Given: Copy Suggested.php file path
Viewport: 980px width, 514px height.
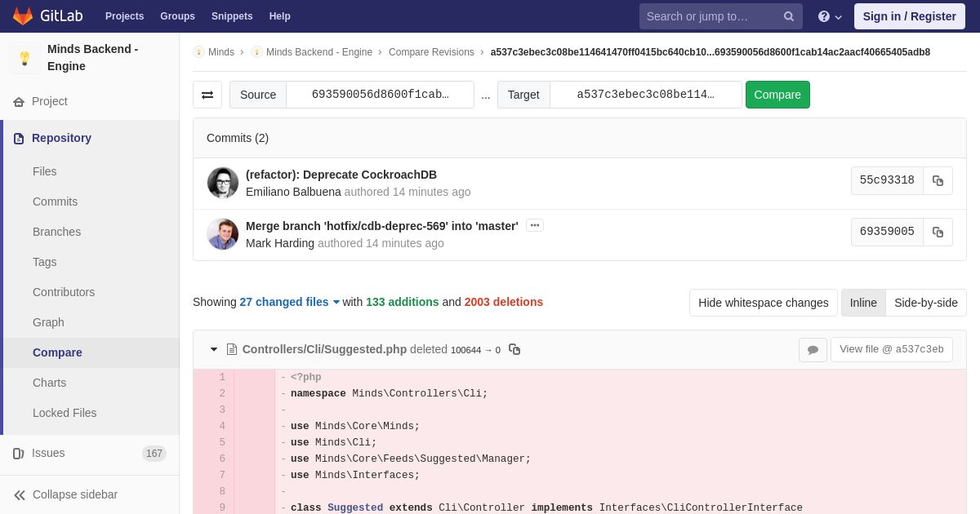Looking at the screenshot, I should coord(514,349).
